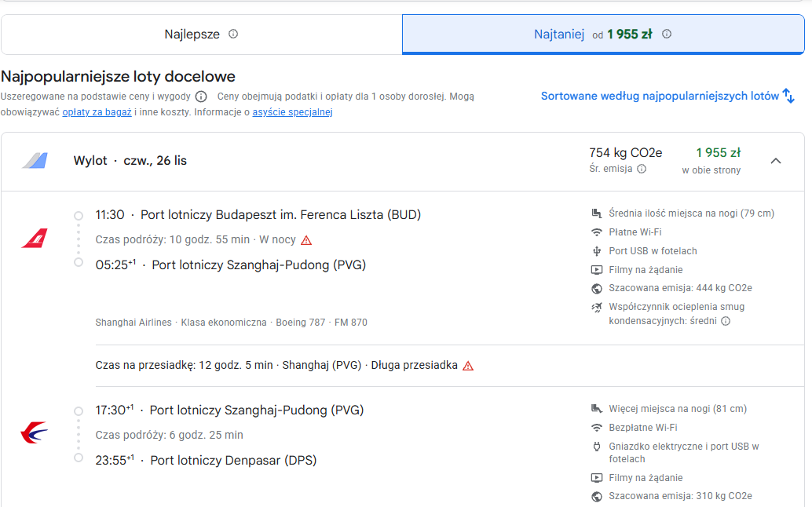Click the 05:25 Szanghaj-Pudong arrival line

230,265
